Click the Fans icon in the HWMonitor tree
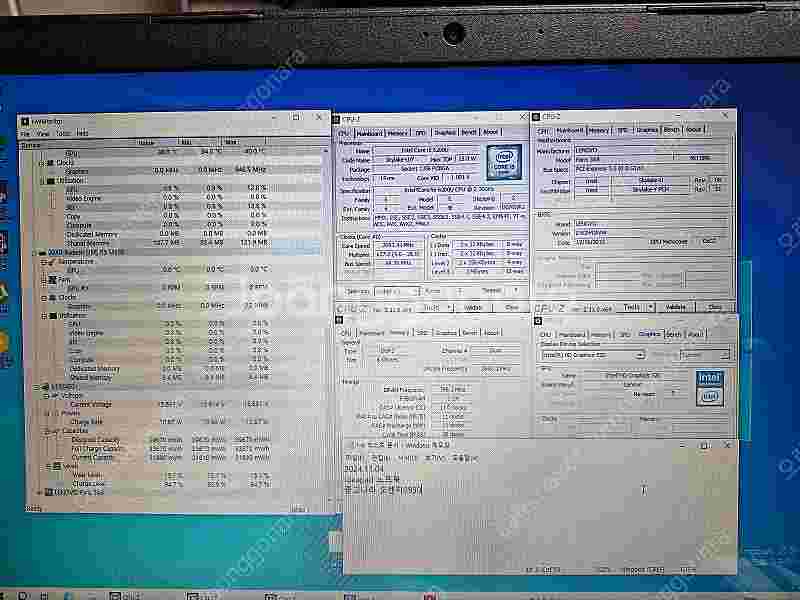Screen dimensions: 800x600 [52, 280]
